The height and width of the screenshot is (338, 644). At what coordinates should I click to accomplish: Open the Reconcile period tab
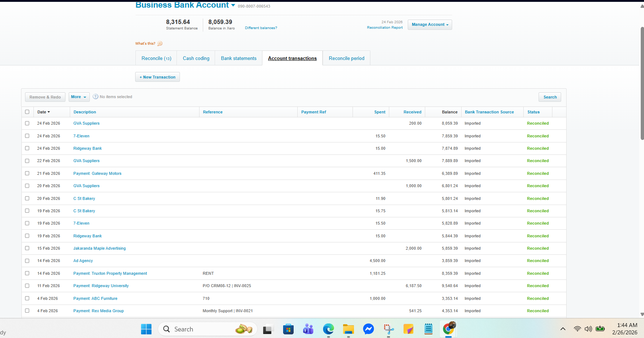coord(347,58)
